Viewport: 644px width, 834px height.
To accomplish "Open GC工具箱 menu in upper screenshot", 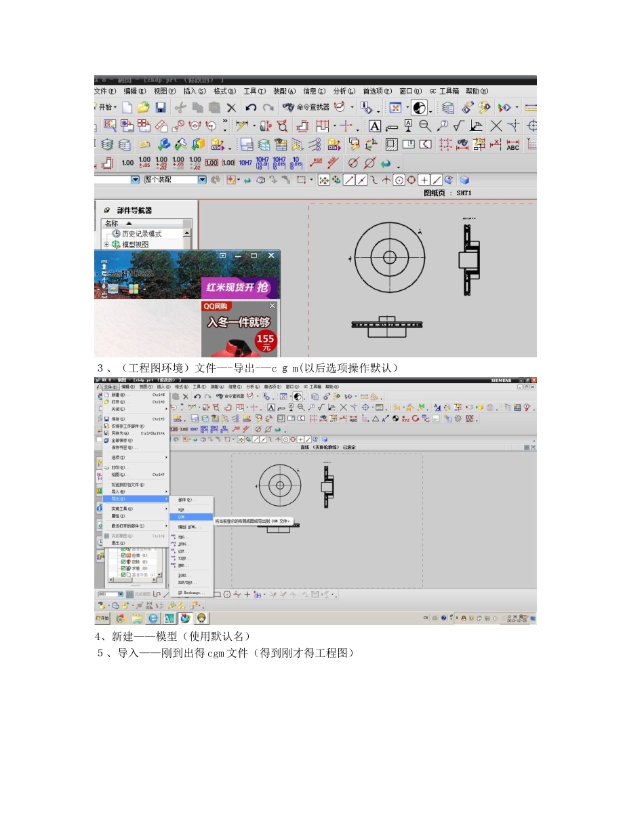I will point(444,91).
